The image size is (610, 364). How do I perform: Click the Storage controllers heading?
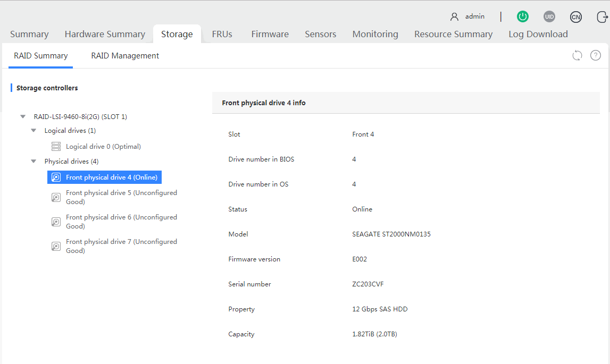[x=47, y=88]
